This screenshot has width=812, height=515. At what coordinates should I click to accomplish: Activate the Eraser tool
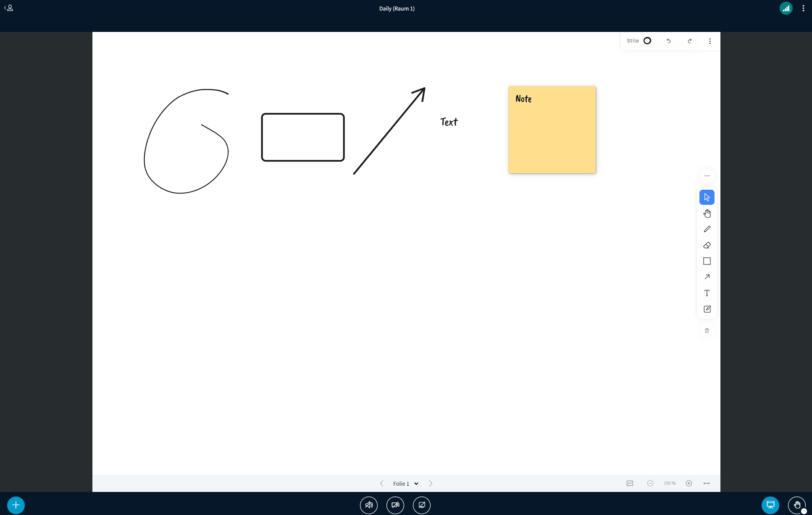coord(707,245)
